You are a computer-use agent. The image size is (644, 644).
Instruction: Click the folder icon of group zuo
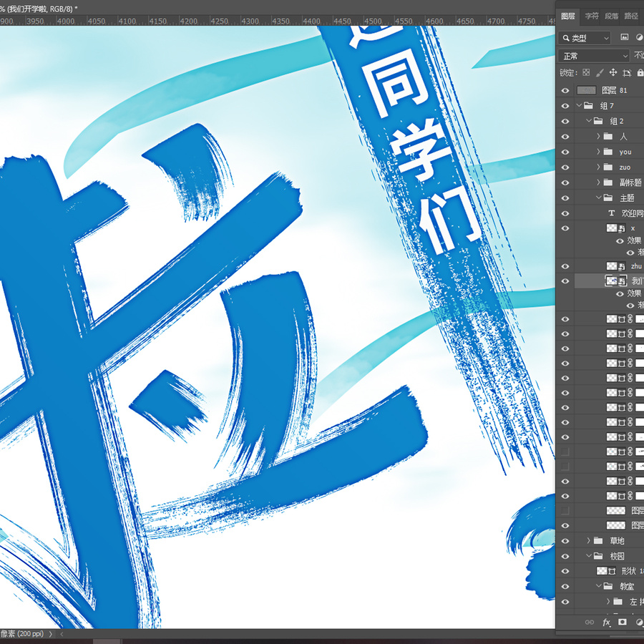point(608,167)
